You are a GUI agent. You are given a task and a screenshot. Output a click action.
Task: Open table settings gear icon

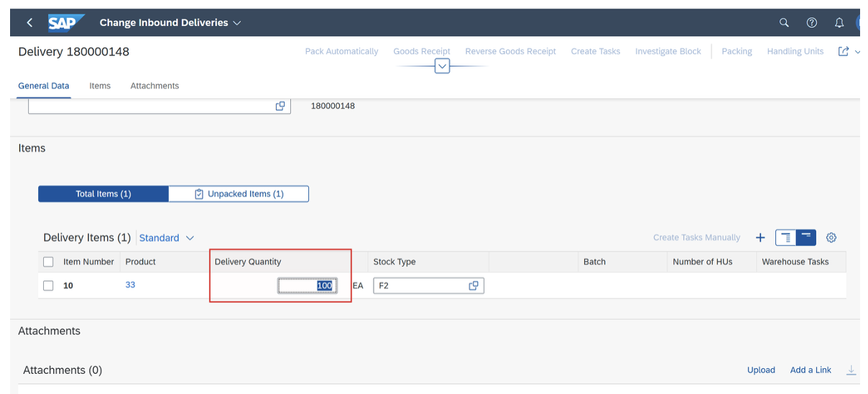point(831,237)
